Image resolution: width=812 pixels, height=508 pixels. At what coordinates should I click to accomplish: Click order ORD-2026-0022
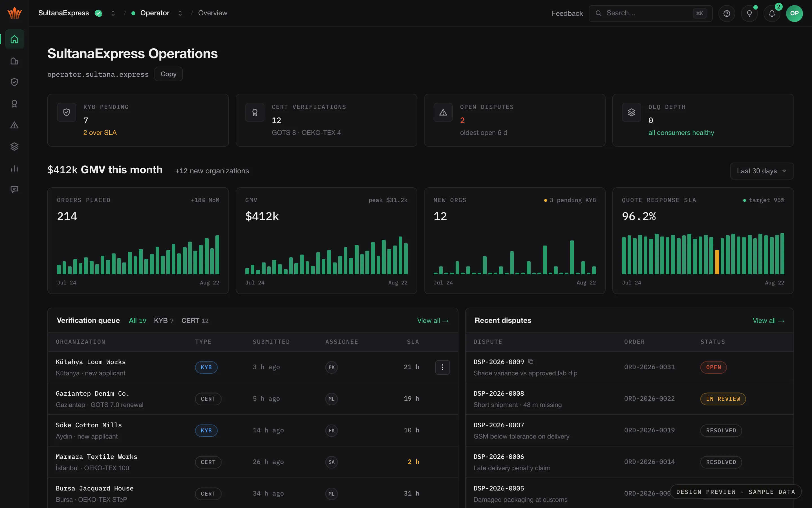(649, 398)
